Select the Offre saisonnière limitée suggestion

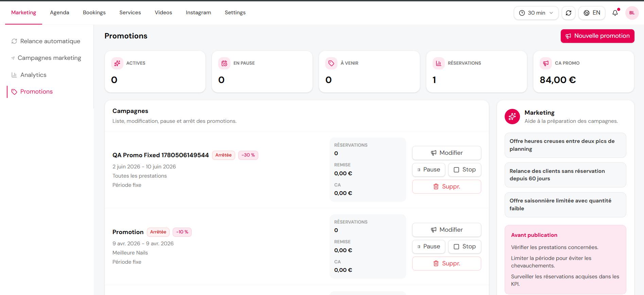click(565, 205)
